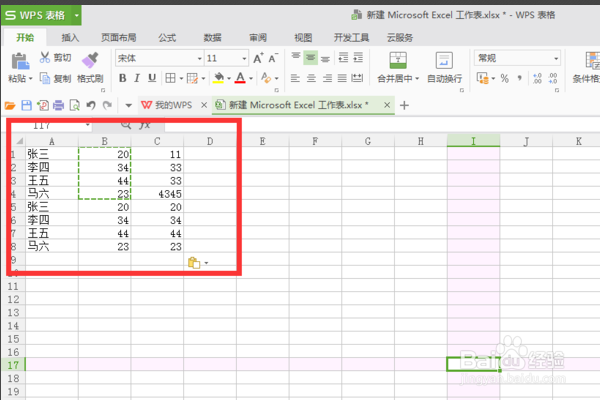Click the Open folder icon
600x400 pixels.
pos(10,105)
